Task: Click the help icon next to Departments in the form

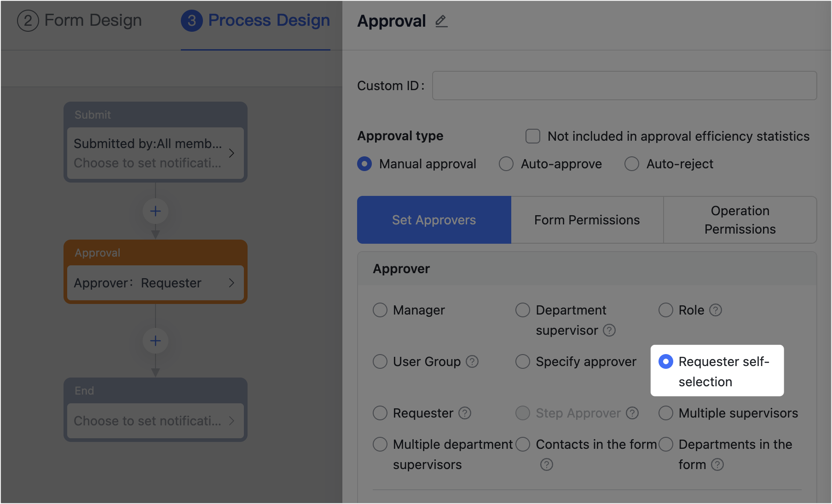Action: (717, 465)
